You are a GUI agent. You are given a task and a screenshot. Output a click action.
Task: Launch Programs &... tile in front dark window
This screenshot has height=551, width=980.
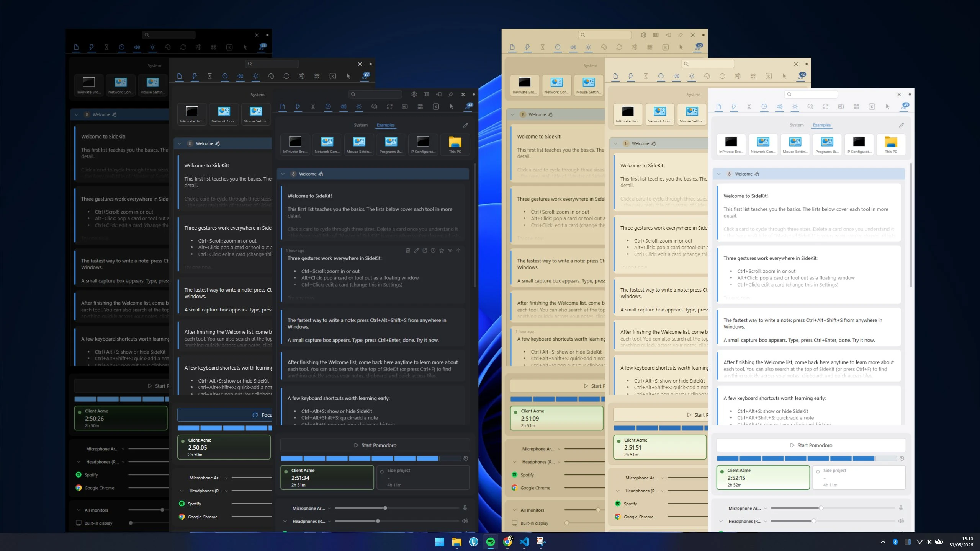tap(391, 145)
